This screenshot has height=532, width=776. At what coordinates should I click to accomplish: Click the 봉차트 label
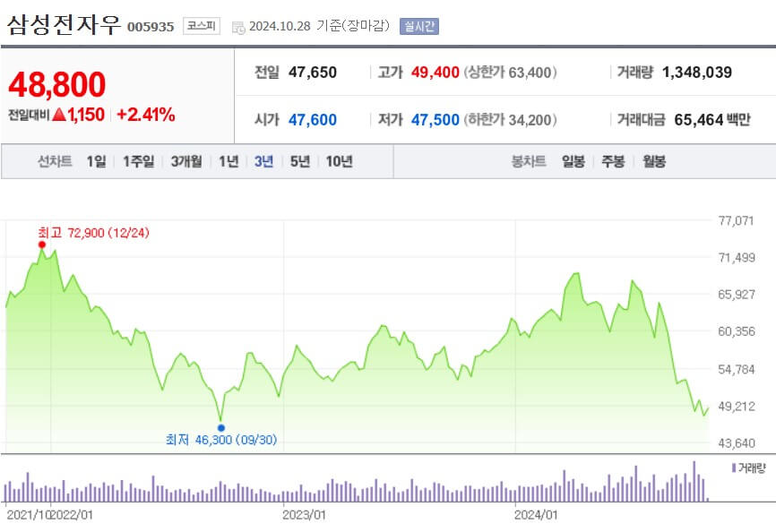(x=529, y=161)
